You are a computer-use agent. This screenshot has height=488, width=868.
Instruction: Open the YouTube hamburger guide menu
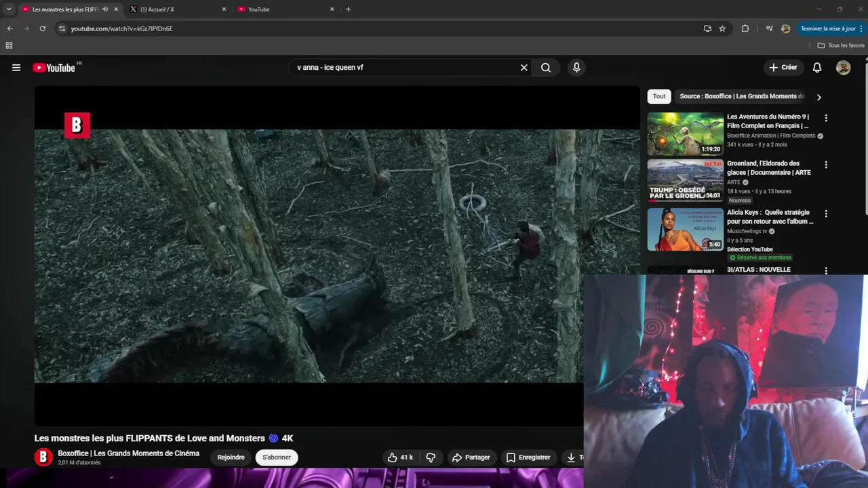[x=16, y=68]
